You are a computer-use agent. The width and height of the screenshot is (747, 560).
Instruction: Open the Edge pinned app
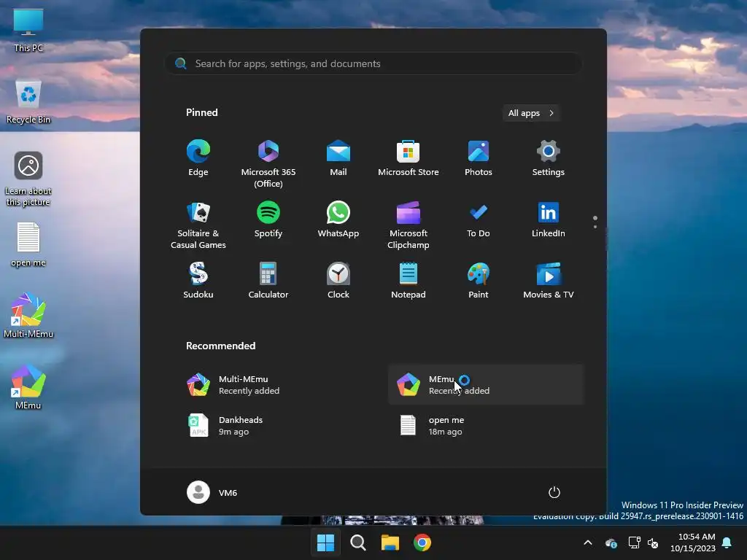[198, 158]
